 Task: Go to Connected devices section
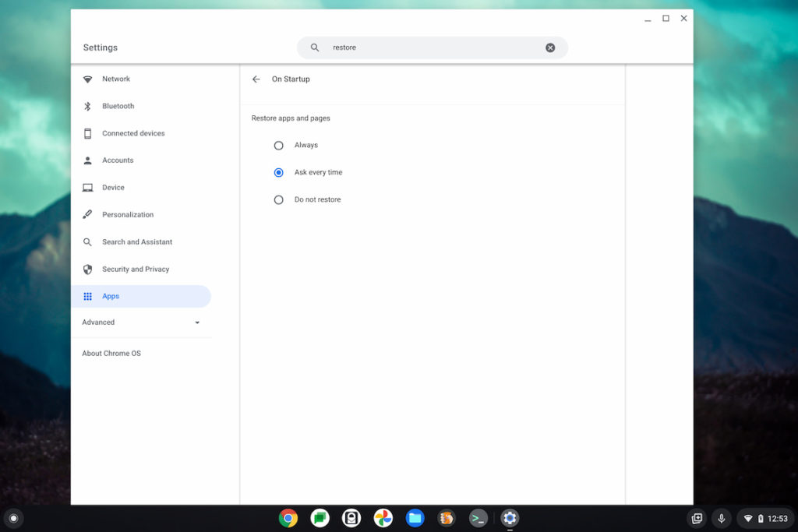pos(141,133)
